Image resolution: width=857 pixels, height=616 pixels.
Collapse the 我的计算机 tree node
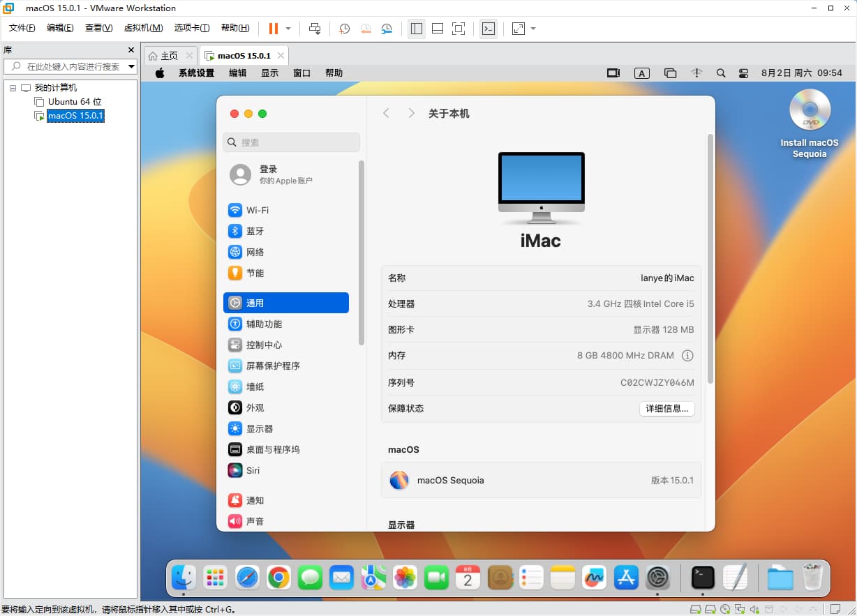coord(13,88)
